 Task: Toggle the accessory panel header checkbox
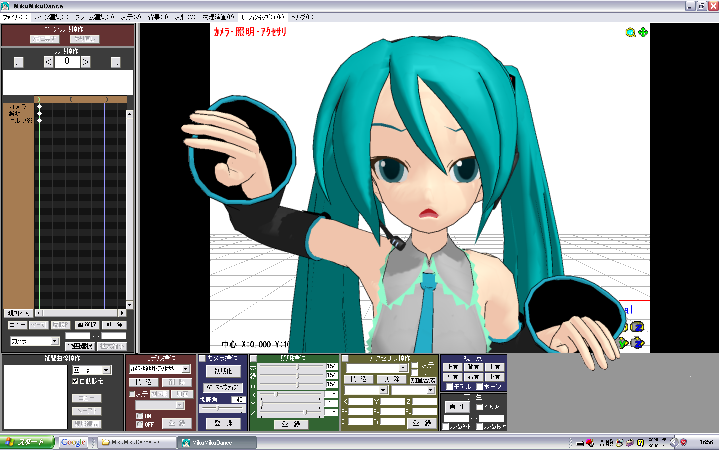(345, 359)
